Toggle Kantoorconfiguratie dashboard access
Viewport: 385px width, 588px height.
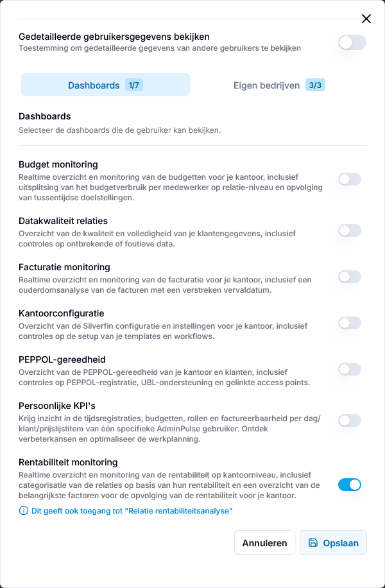[349, 323]
